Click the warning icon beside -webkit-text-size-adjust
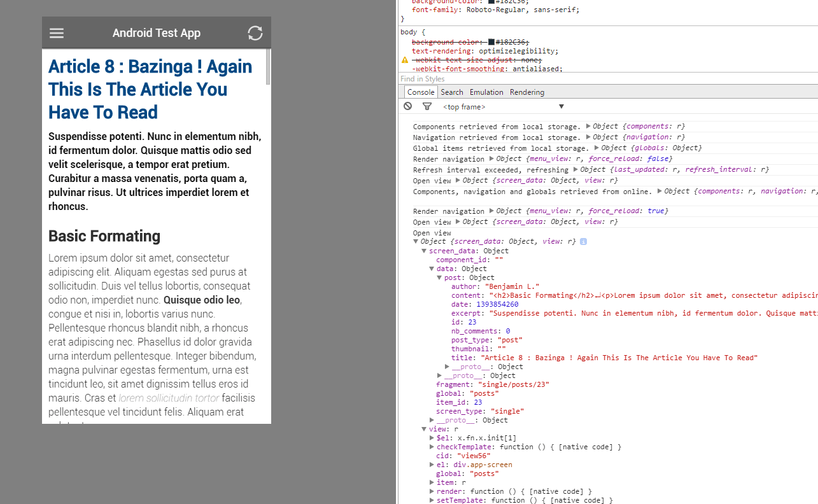Viewport: 818px width, 504px height. (404, 60)
